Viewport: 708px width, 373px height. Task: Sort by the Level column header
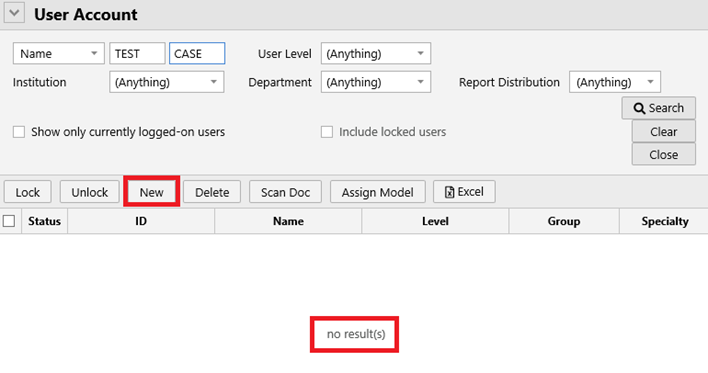435,221
